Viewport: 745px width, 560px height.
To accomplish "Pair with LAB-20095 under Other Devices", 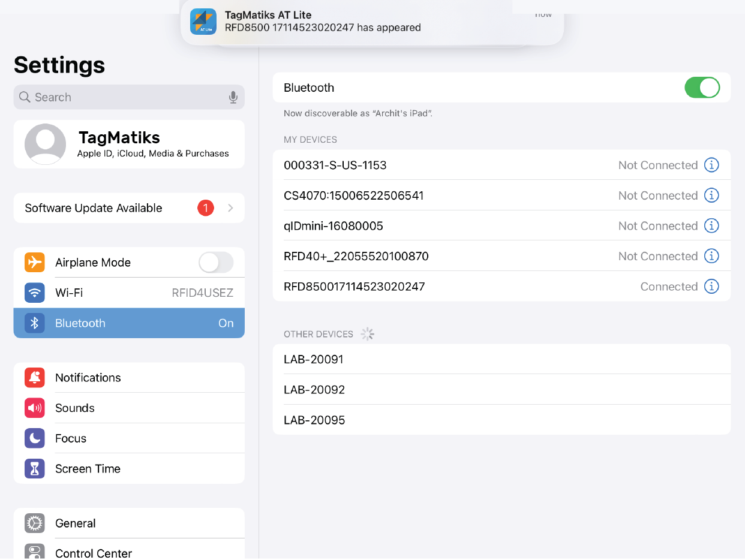I will click(x=501, y=420).
